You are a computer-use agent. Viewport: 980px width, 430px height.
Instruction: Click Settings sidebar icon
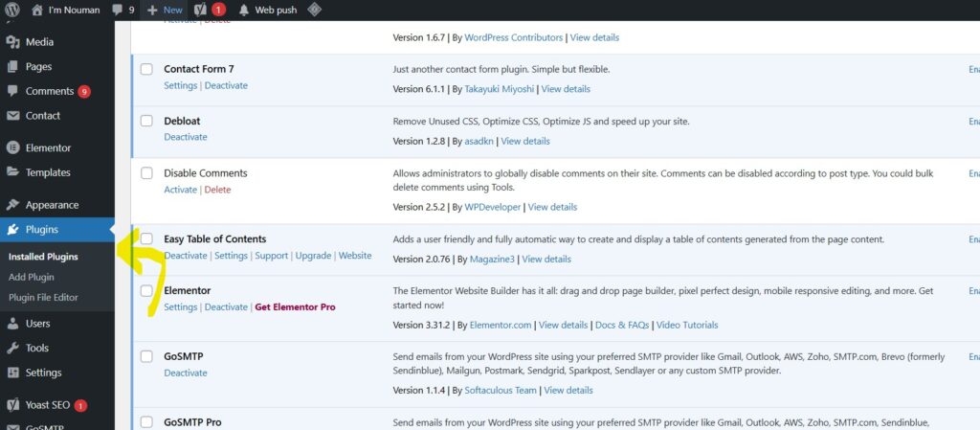(x=12, y=373)
